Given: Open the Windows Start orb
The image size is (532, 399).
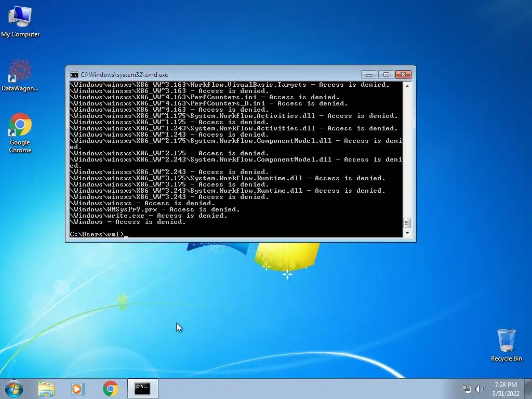Looking at the screenshot, I should (x=14, y=389).
